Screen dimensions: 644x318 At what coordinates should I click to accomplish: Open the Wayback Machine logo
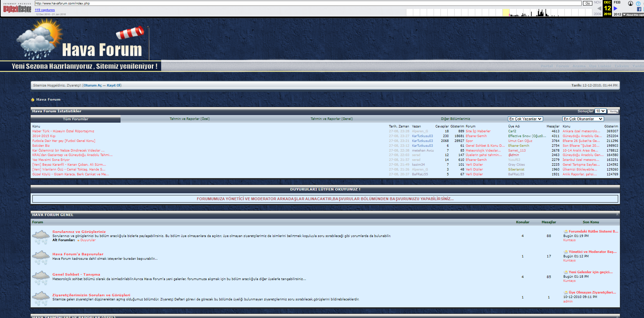pyautogui.click(x=17, y=8)
